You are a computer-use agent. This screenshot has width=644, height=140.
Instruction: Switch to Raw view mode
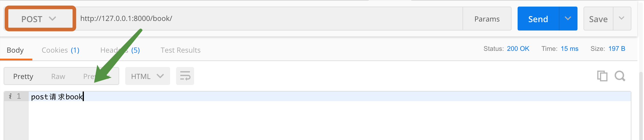pyautogui.click(x=58, y=76)
